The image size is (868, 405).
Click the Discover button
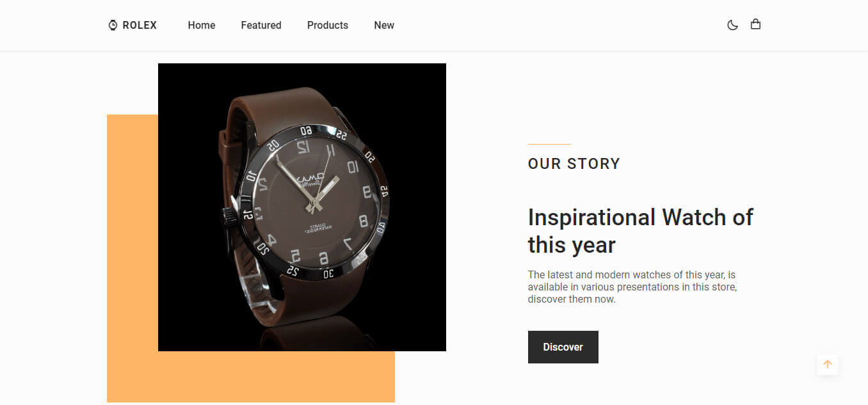[x=563, y=347]
